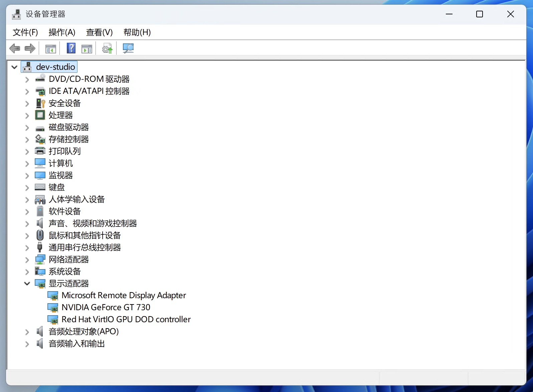Expand the 音频处理对象(APO) category
533x392 pixels.
pos(27,332)
